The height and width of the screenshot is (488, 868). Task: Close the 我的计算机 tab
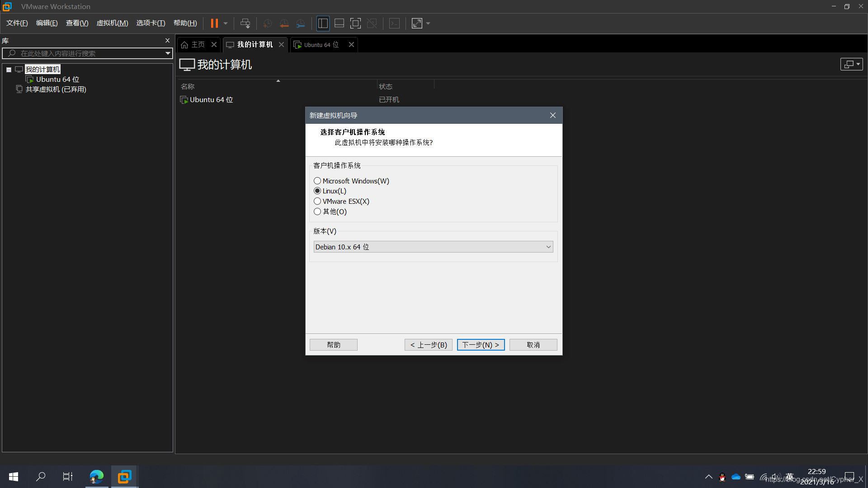click(281, 45)
